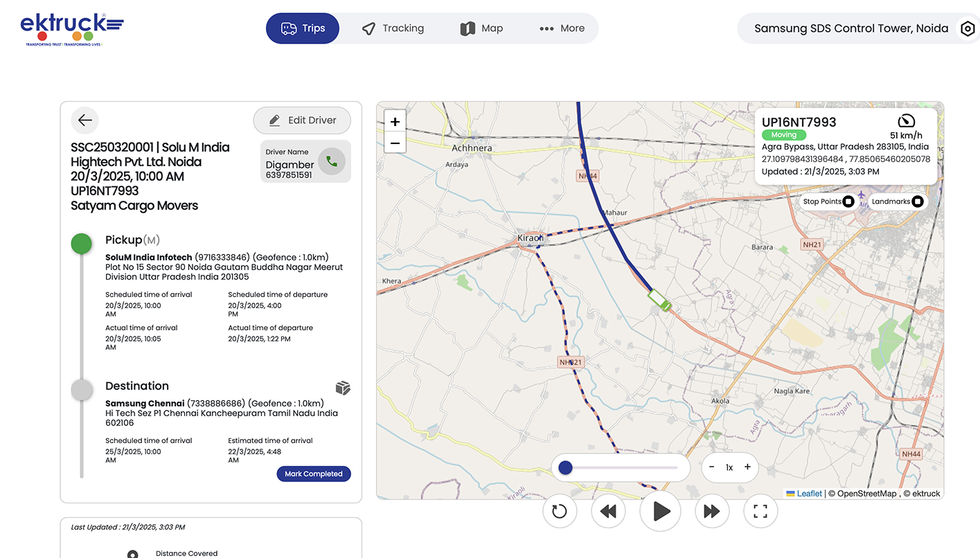This screenshot has width=980, height=558.
Task: Click the Edit Driver button
Action: (x=302, y=120)
